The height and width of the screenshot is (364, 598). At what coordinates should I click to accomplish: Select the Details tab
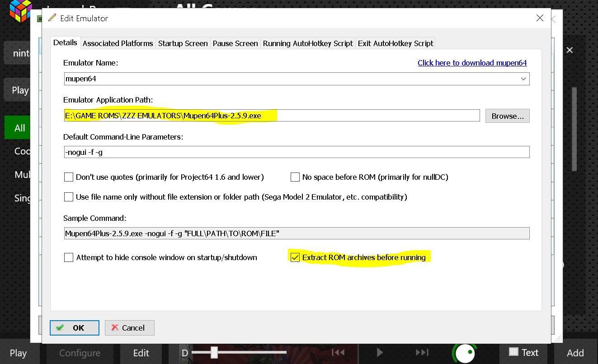click(x=65, y=42)
